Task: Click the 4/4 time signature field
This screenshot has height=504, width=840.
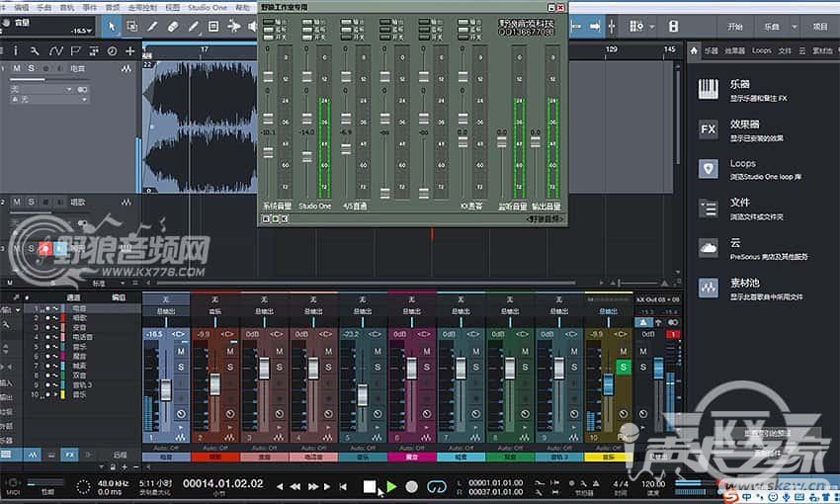Action: [x=621, y=483]
